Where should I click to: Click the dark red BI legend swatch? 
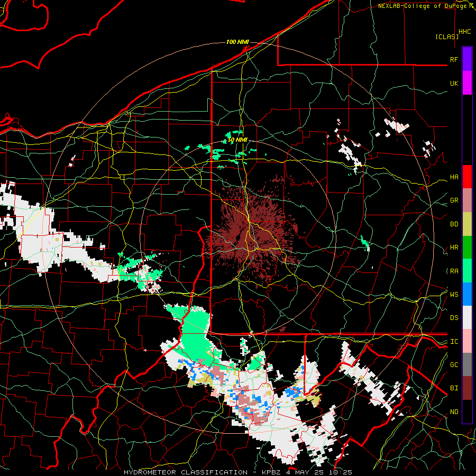pos(467,388)
